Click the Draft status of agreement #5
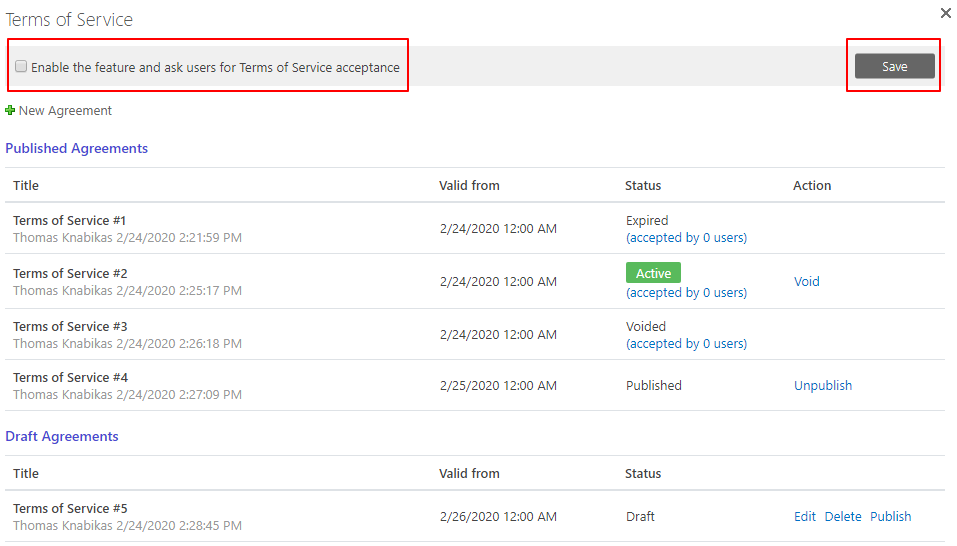The image size is (957, 546). [x=640, y=516]
